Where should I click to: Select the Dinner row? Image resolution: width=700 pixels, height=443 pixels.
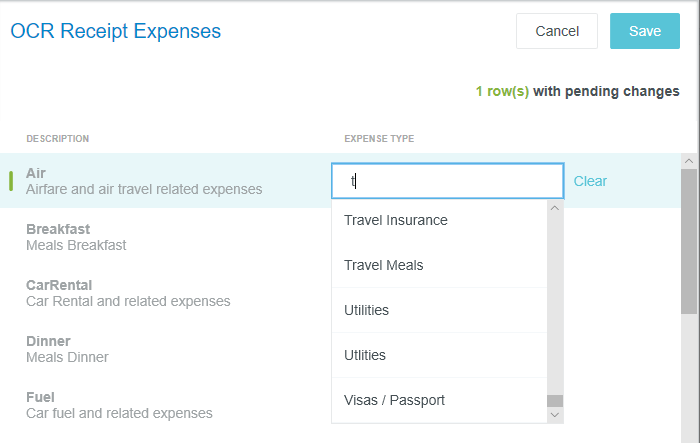(x=67, y=348)
